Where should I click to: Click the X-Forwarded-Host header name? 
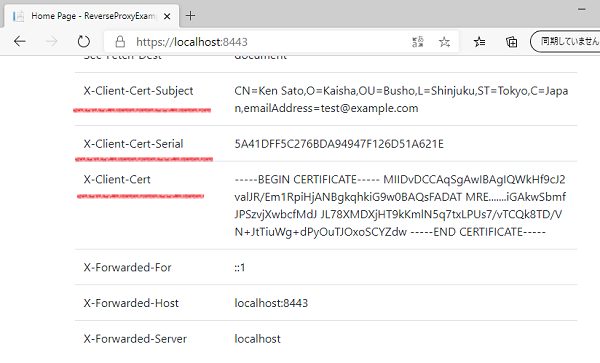(131, 303)
